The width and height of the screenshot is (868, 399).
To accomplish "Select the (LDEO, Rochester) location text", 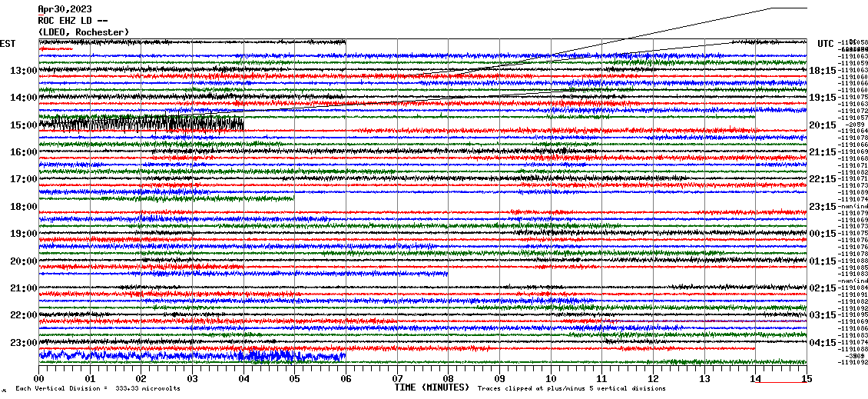I will pyautogui.click(x=84, y=32).
